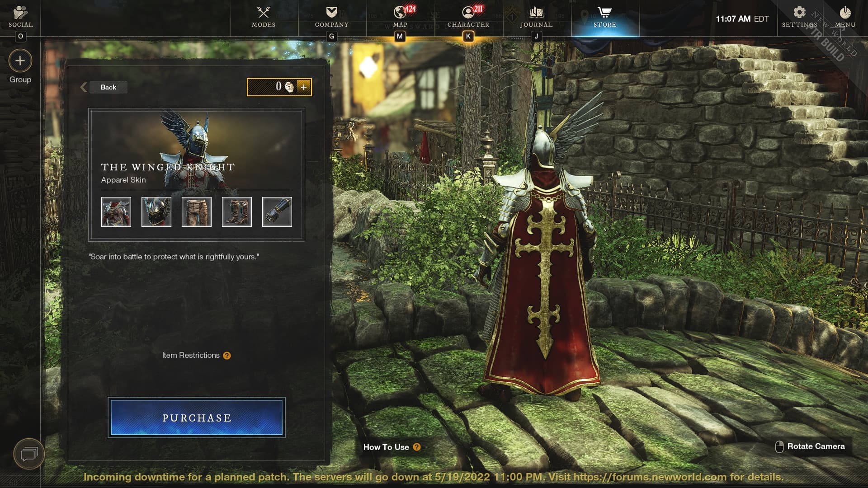Click the weapon skin thumbnail
This screenshot has width=868, height=488.
[277, 211]
